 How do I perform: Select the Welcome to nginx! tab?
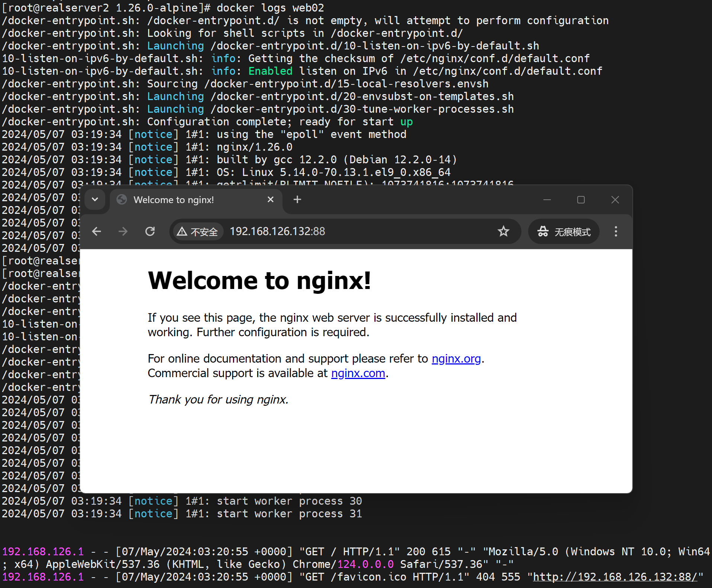[186, 200]
